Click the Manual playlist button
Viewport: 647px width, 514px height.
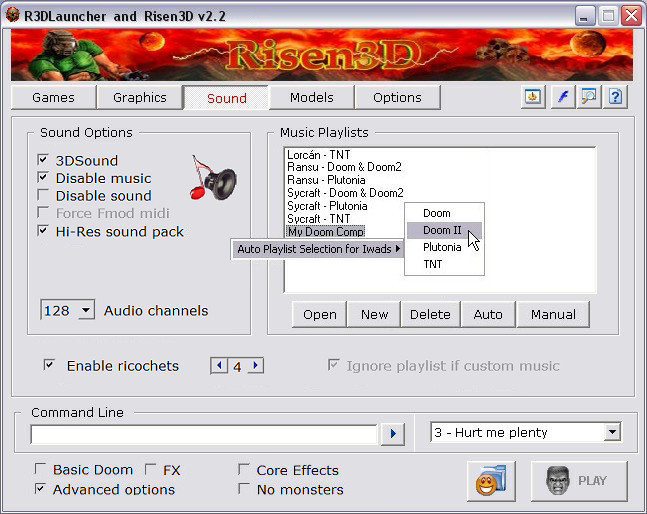553,314
